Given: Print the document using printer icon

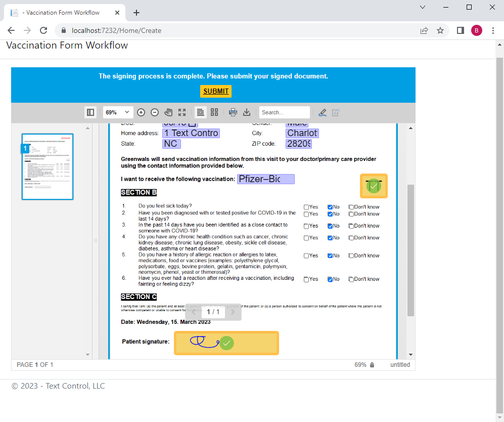Looking at the screenshot, I should pyautogui.click(x=233, y=112).
